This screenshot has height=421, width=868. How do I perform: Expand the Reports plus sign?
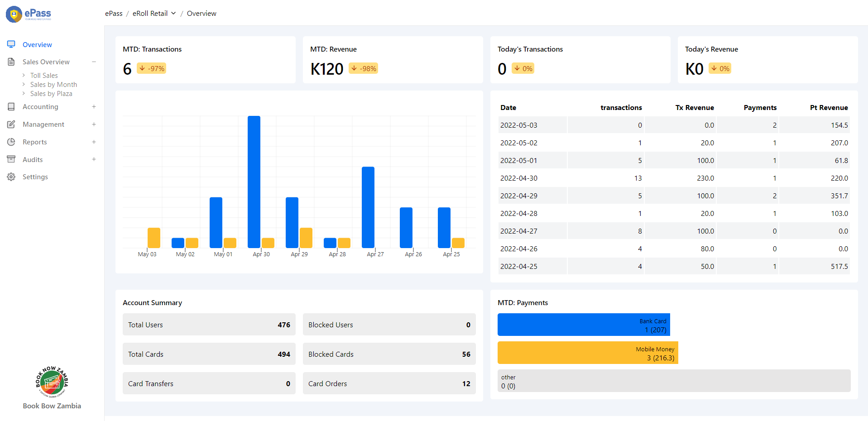[94, 142]
